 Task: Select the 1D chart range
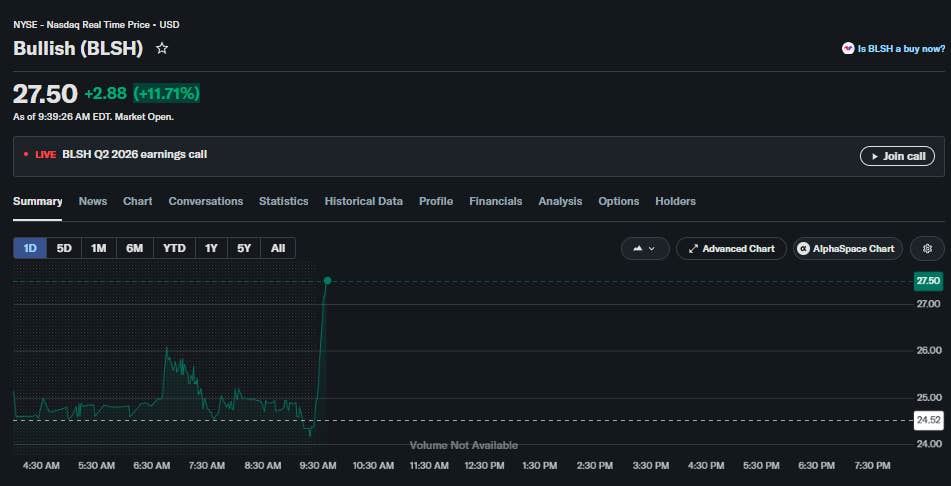click(30, 248)
